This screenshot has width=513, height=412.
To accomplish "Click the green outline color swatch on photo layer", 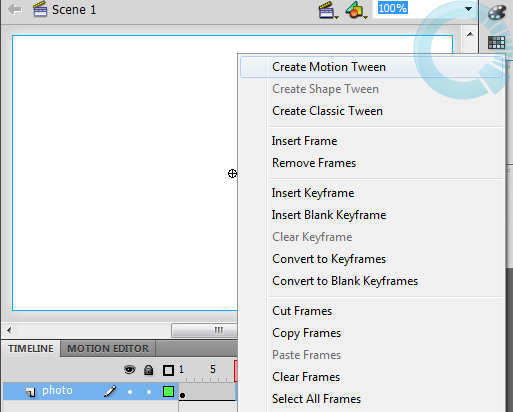I will pyautogui.click(x=168, y=391).
